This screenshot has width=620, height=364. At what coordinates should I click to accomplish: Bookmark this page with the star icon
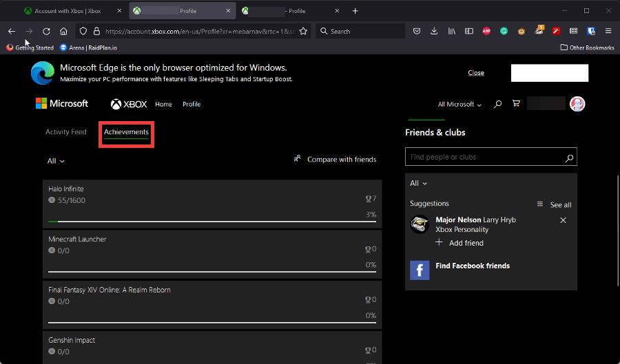[303, 31]
